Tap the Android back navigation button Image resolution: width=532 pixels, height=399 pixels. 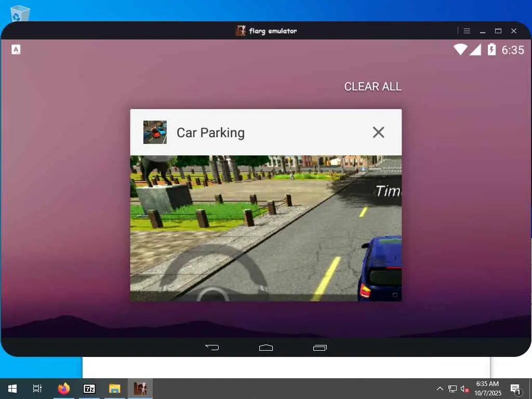pyautogui.click(x=212, y=348)
